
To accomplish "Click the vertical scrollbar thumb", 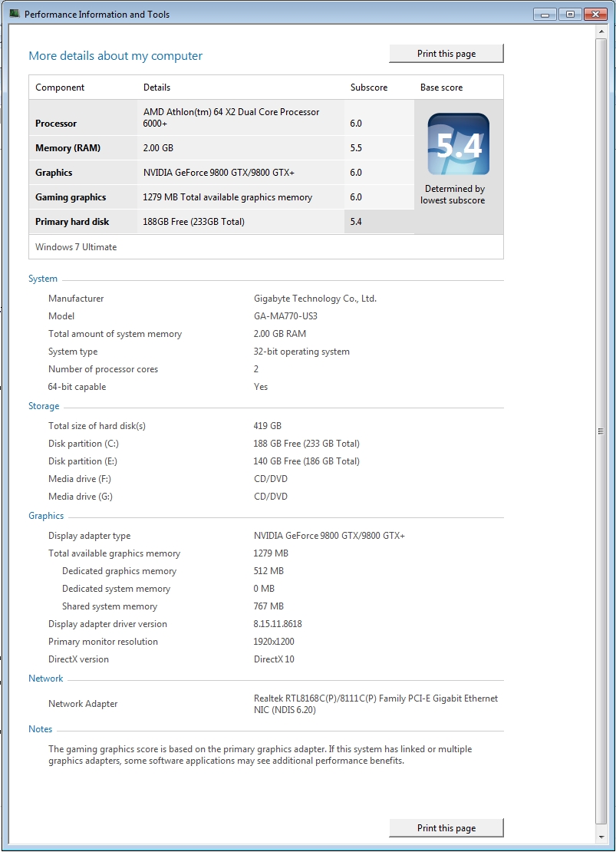I will pyautogui.click(x=601, y=431).
